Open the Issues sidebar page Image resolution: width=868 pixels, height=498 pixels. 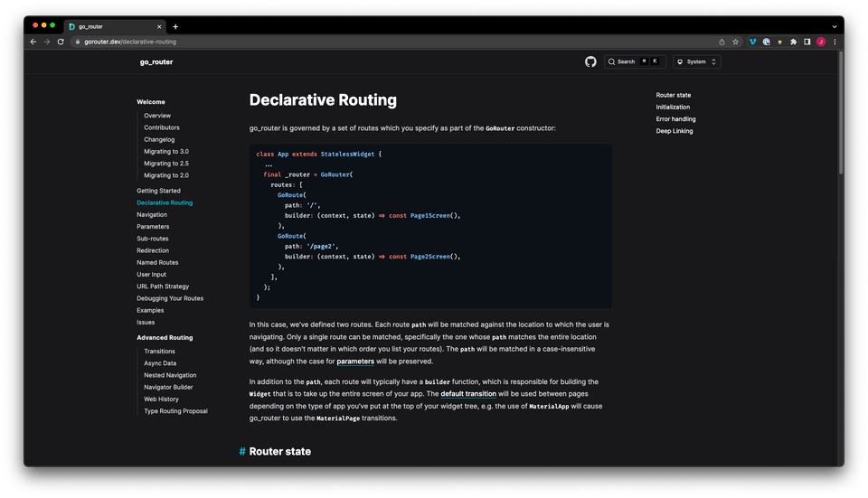coord(146,323)
